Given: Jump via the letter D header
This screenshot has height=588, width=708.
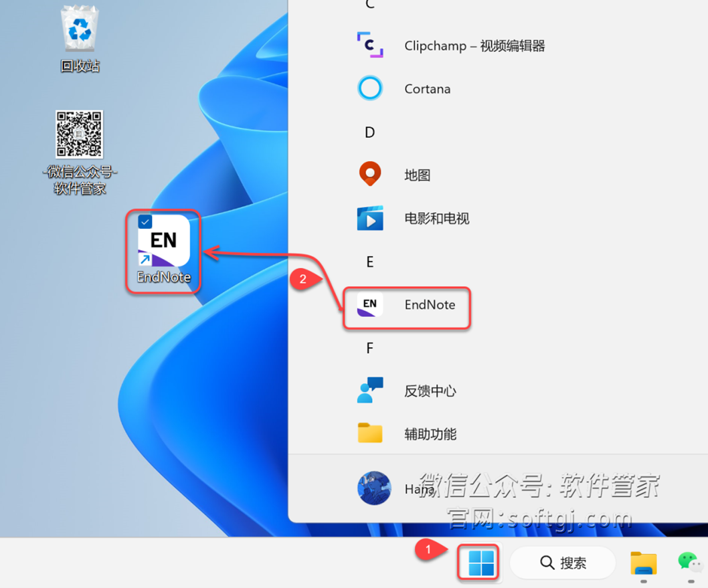Looking at the screenshot, I should (x=370, y=132).
